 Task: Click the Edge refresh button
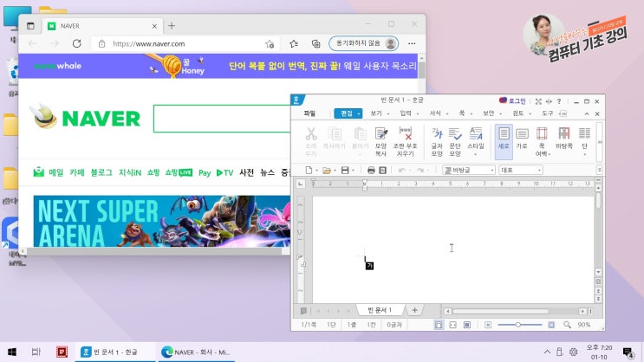77,43
